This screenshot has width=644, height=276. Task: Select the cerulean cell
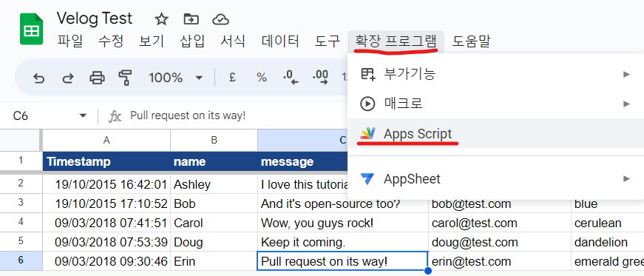pos(608,223)
